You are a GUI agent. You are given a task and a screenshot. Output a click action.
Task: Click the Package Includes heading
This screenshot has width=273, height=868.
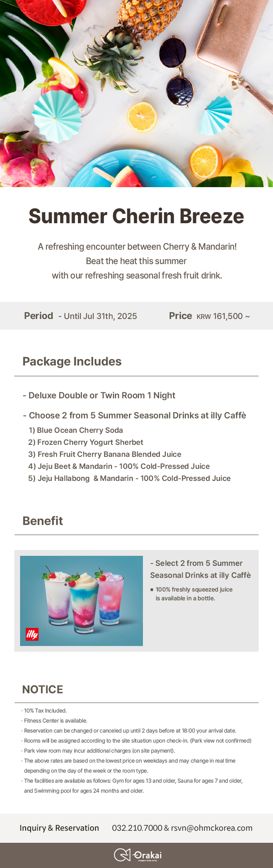(x=72, y=361)
